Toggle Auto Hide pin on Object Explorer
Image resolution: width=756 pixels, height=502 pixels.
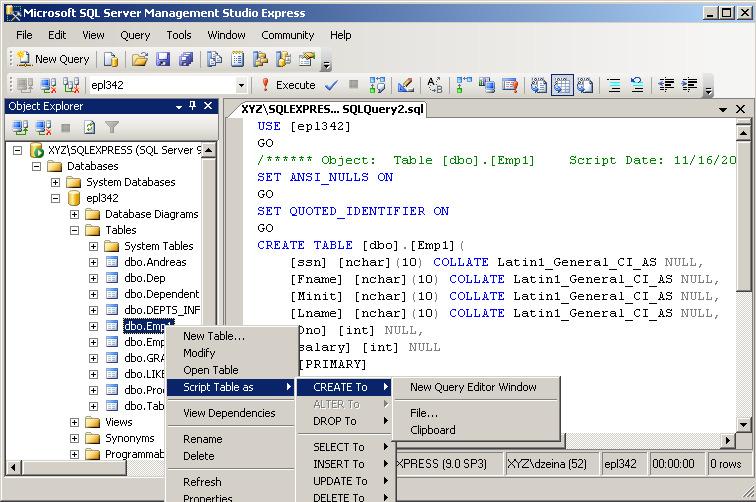[192, 106]
